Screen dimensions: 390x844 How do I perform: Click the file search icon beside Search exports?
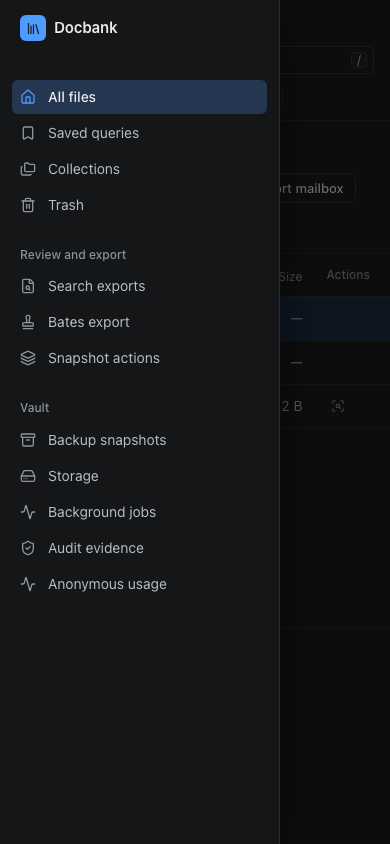[x=28, y=286]
